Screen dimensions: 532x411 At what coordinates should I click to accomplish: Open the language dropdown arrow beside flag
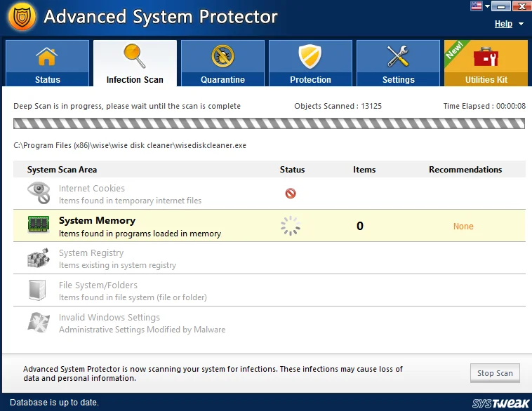pyautogui.click(x=487, y=6)
